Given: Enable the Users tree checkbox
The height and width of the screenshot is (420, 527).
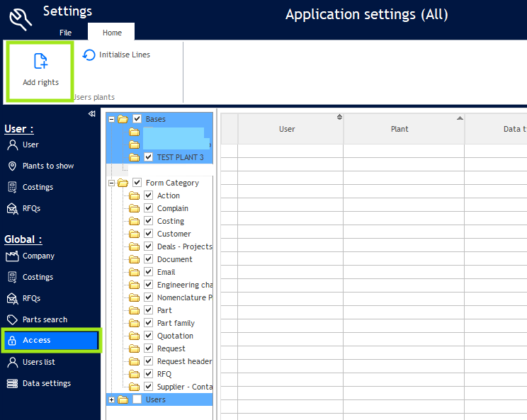Looking at the screenshot, I should point(137,399).
